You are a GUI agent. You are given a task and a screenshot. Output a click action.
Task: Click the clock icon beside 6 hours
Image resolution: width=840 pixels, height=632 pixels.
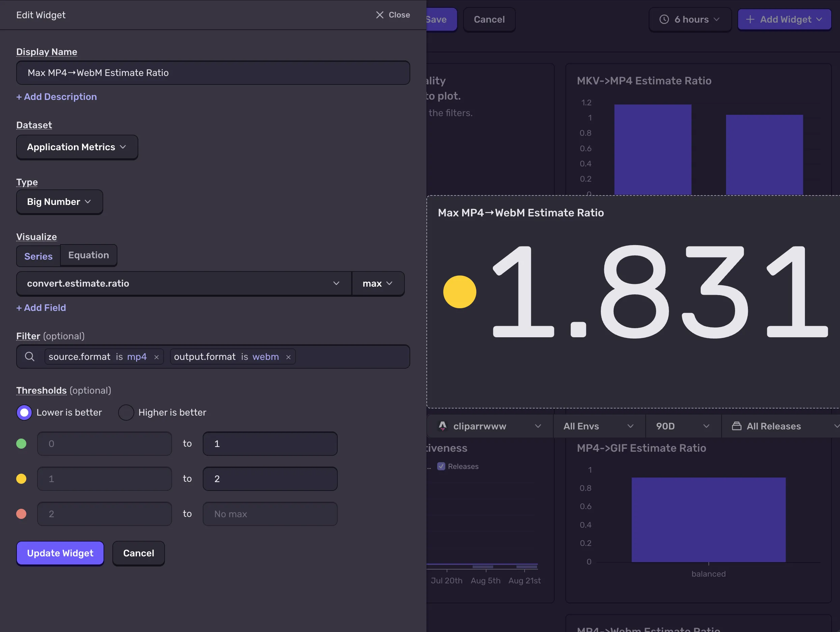pyautogui.click(x=664, y=19)
